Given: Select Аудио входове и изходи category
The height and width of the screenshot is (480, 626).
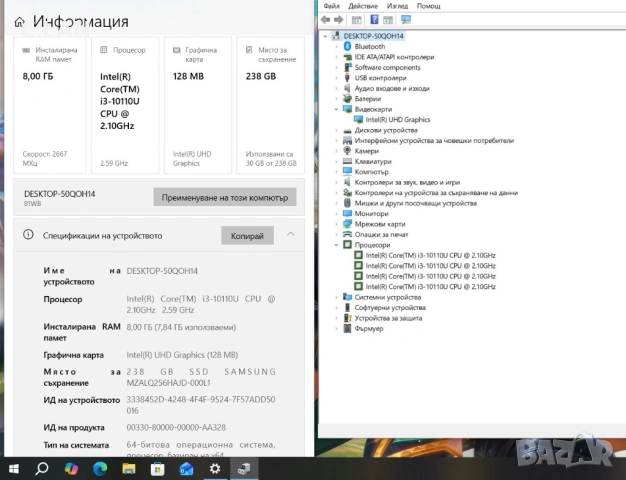Looking at the screenshot, I should [392, 88].
